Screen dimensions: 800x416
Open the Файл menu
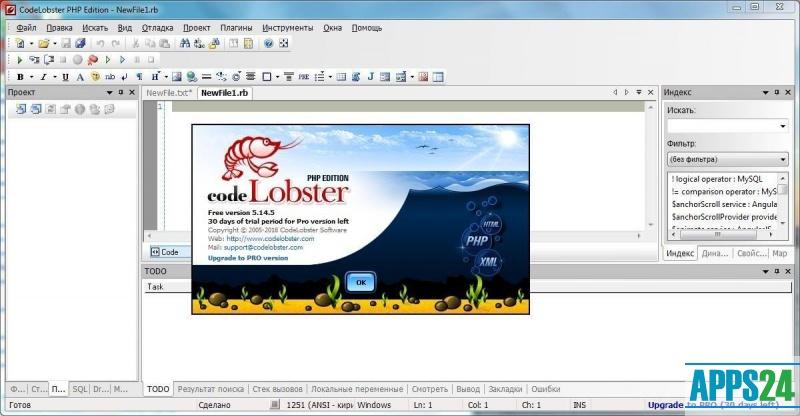[26, 28]
